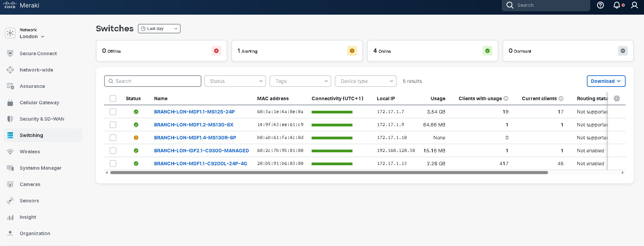Click the top bar global Search field
644x246 pixels.
coord(546,5)
